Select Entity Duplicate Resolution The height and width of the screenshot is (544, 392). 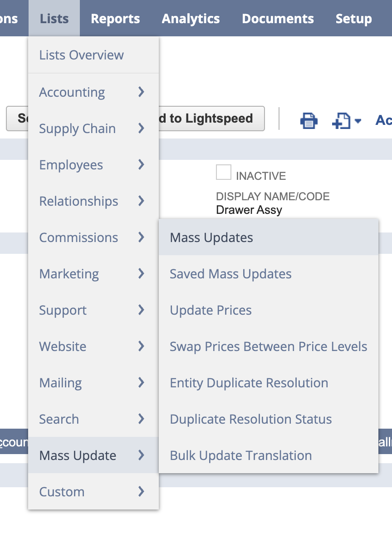249,383
